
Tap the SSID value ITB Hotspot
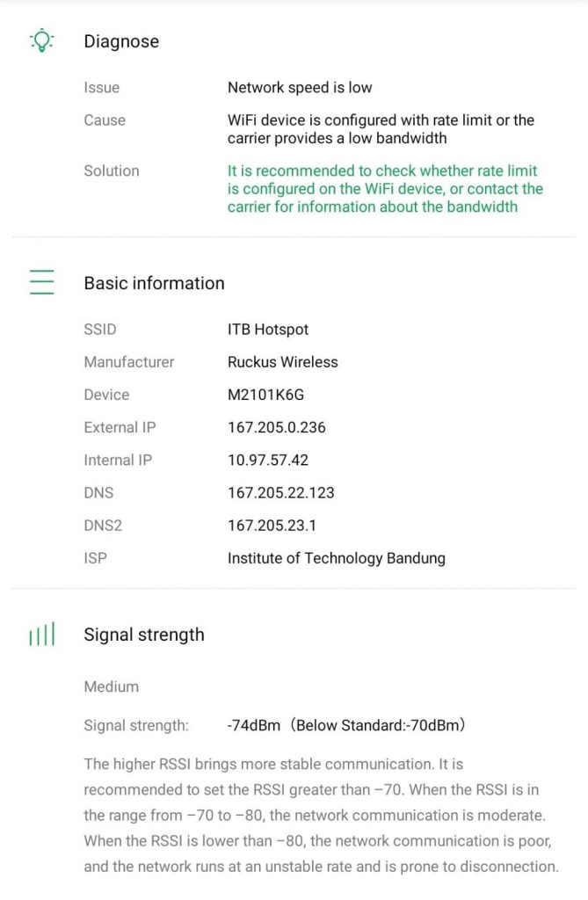pyautogui.click(x=268, y=330)
